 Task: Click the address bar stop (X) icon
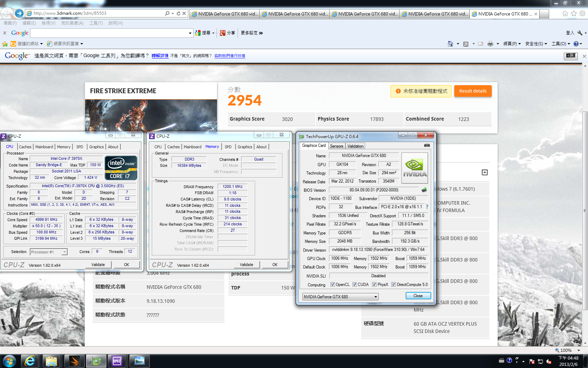pyautogui.click(x=184, y=13)
